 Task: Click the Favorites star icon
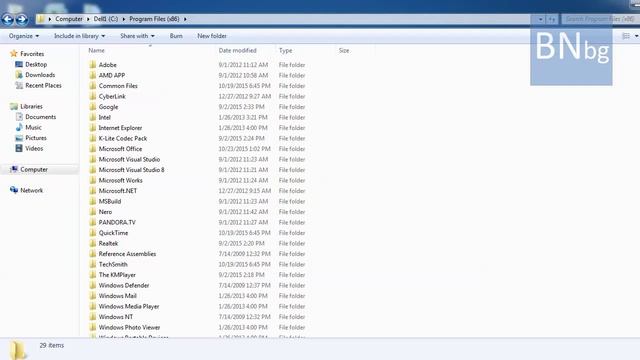14,53
